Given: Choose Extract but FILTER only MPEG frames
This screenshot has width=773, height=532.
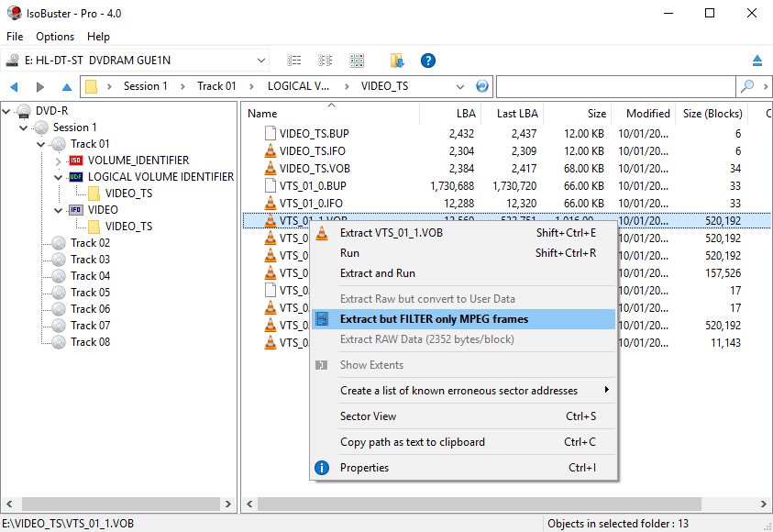Looking at the screenshot, I should [x=463, y=319].
